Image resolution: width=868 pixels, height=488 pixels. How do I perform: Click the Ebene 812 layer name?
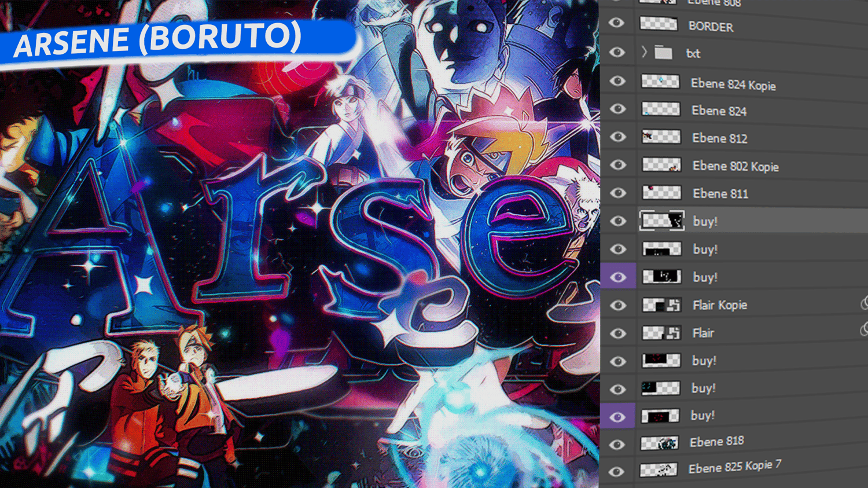point(720,138)
